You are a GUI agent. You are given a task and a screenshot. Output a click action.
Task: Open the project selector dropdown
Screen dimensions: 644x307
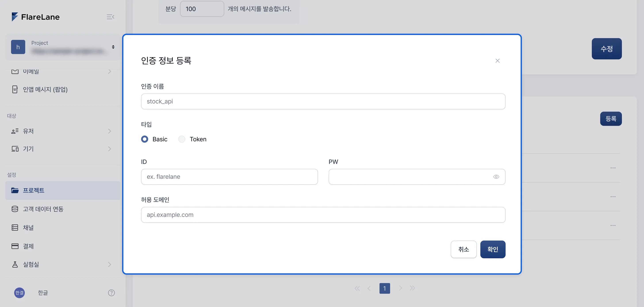(63, 47)
